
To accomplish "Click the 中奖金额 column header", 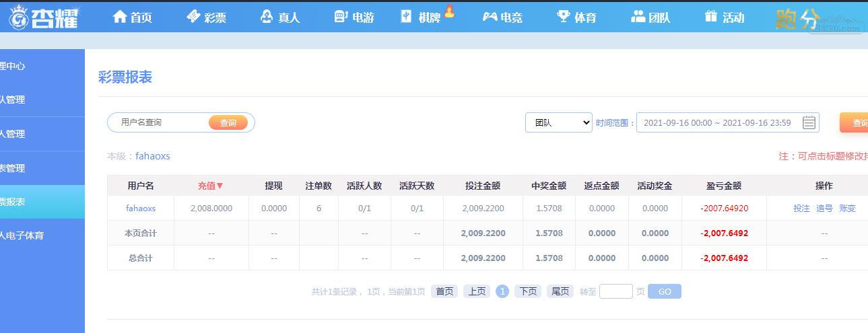I will pos(549,186).
